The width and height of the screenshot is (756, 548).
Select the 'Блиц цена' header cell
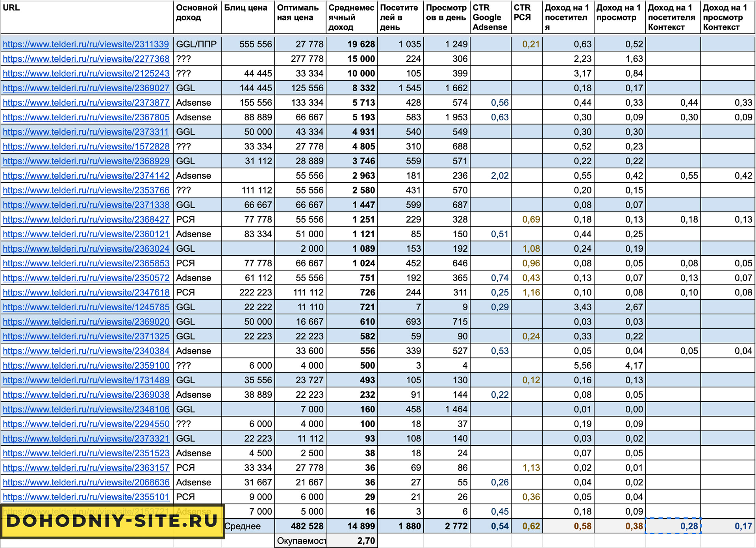click(248, 17)
